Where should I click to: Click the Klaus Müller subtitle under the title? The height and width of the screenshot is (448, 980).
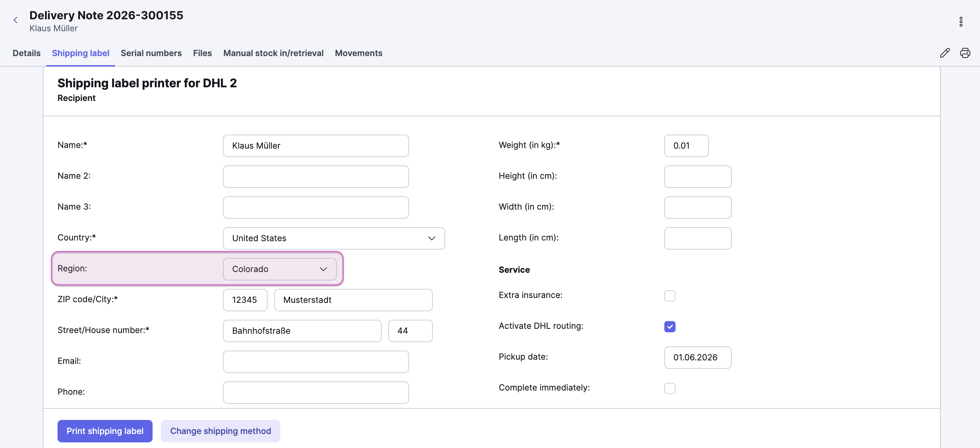[53, 28]
